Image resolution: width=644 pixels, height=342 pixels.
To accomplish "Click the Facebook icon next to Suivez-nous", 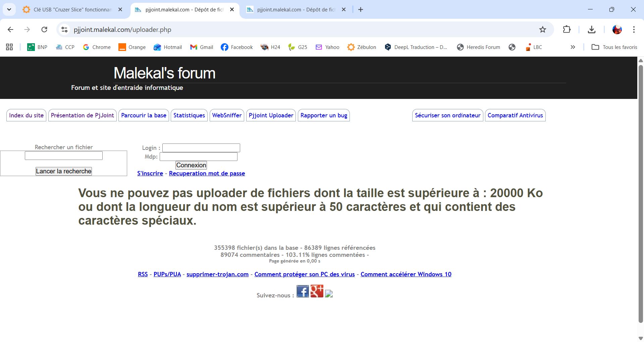I will (x=302, y=291).
